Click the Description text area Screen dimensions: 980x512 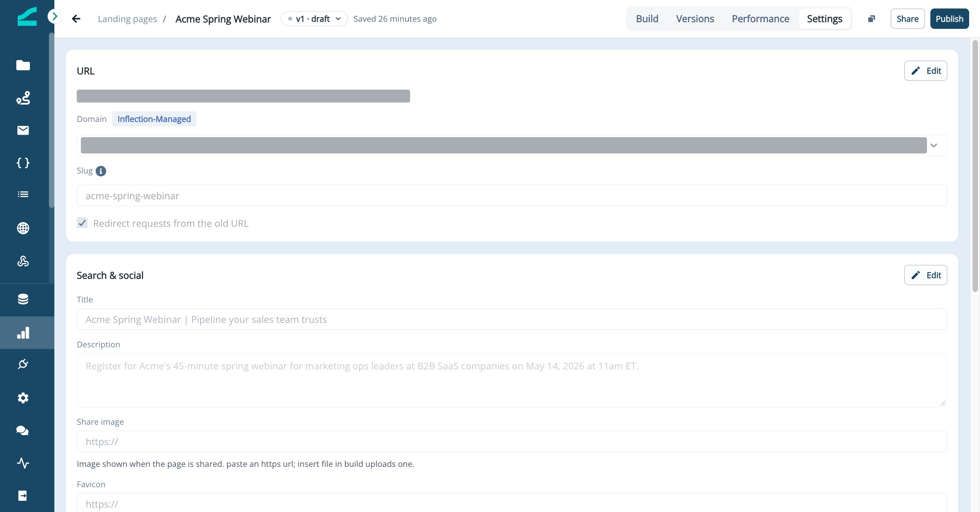(x=512, y=380)
